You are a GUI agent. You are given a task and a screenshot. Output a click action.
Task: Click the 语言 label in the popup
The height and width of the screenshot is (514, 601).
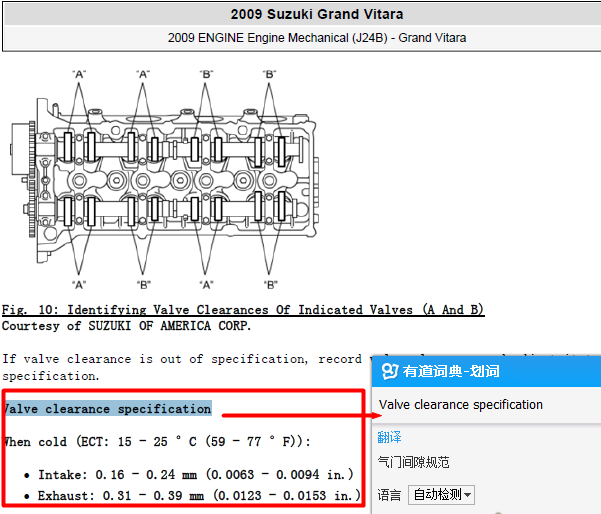(389, 495)
